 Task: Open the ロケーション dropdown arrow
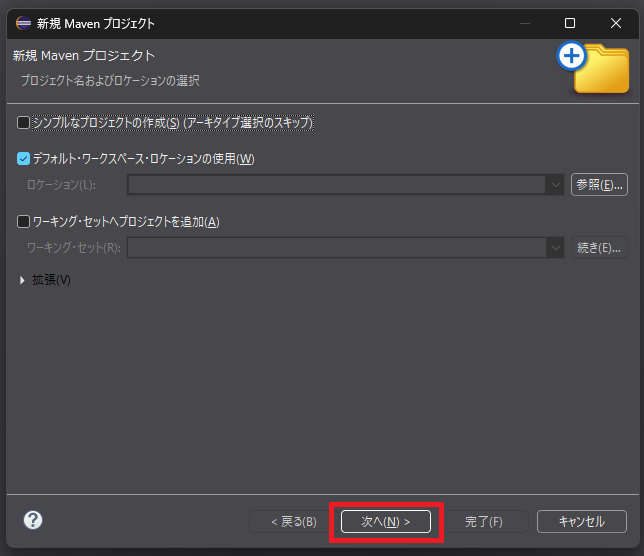click(555, 185)
